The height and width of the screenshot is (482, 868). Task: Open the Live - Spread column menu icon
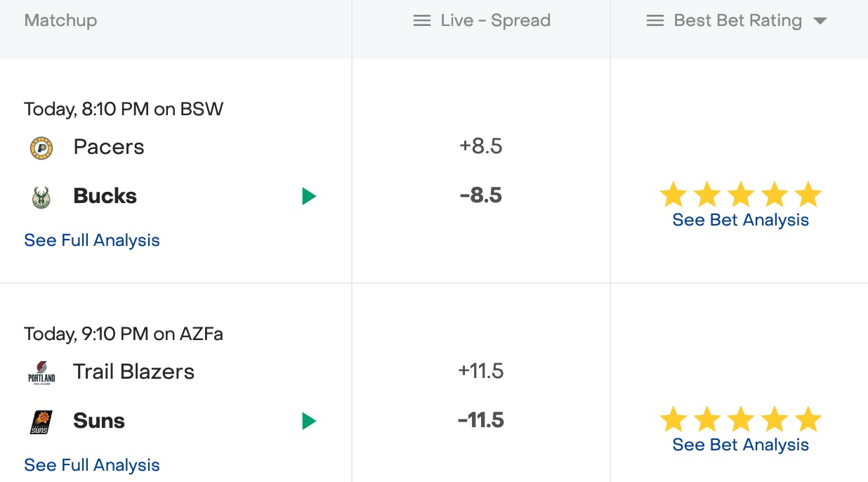422,21
